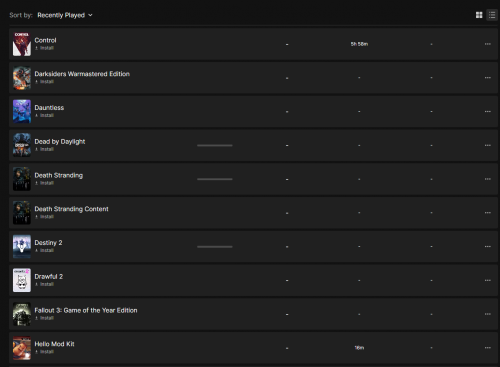The width and height of the screenshot is (500, 367).
Task: Click the Dead by Daylight progress bar
Action: click(x=215, y=145)
